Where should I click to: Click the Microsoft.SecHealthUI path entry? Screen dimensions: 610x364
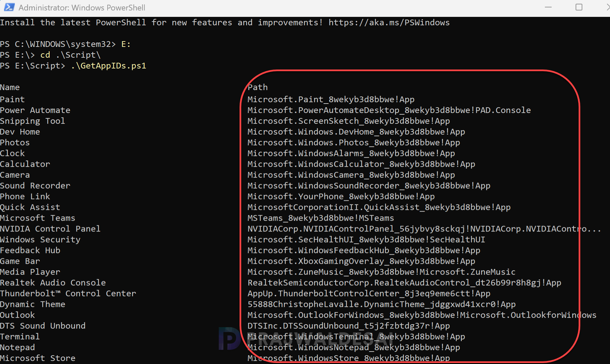click(x=366, y=240)
